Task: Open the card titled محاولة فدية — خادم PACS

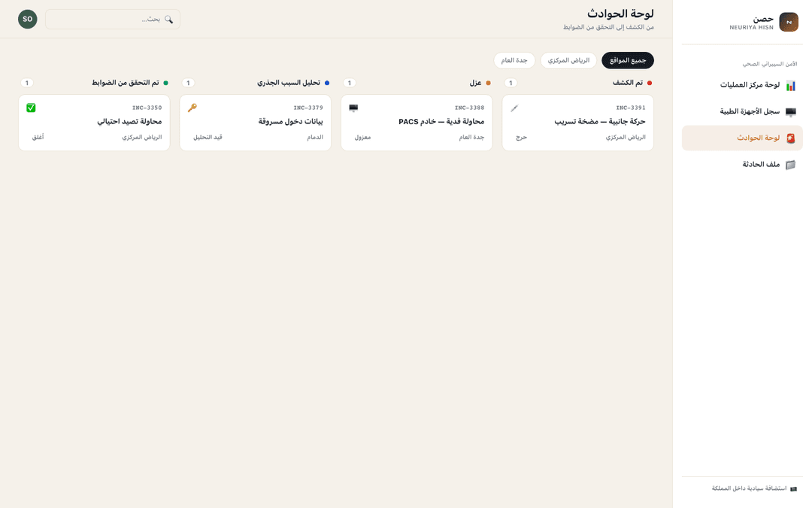Action: (x=417, y=123)
